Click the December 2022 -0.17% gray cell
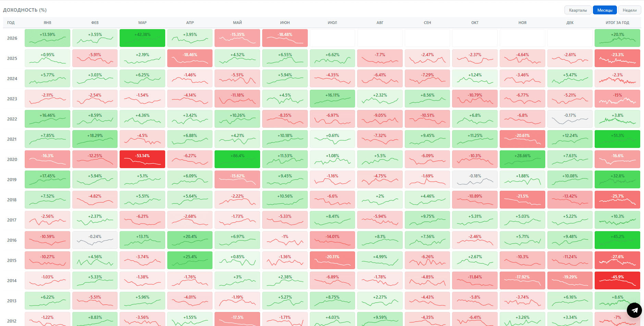This screenshot has height=326, width=644. (570, 119)
